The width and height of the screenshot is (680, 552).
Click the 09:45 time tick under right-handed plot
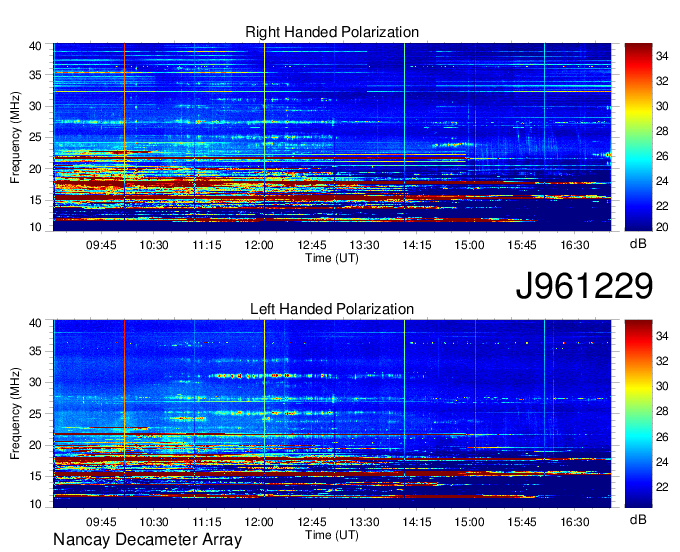101,245
